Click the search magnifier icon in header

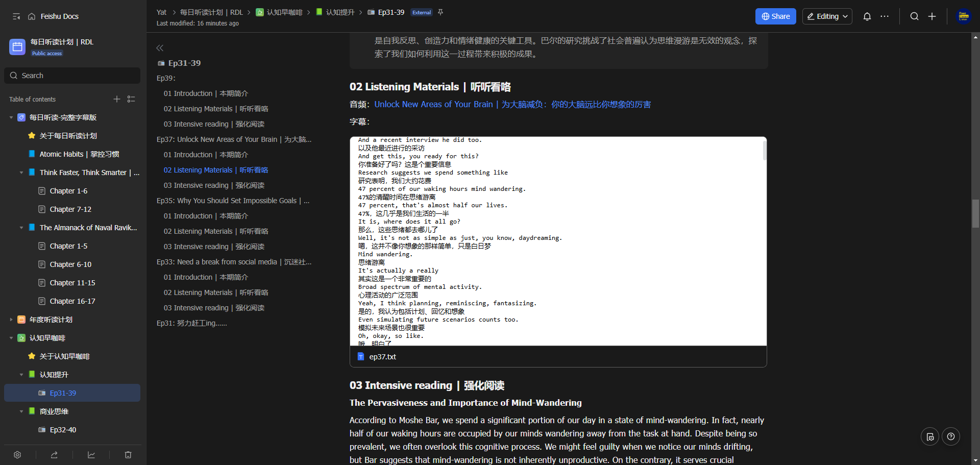coord(914,16)
